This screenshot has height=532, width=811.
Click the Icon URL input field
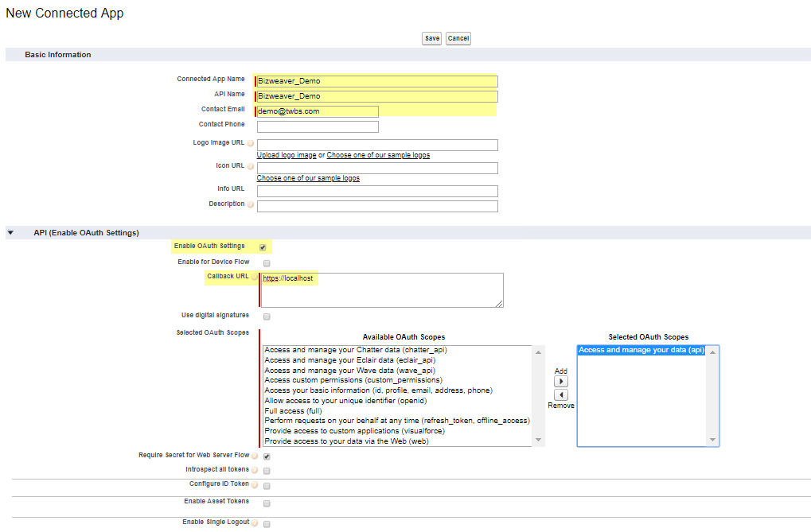(377, 168)
